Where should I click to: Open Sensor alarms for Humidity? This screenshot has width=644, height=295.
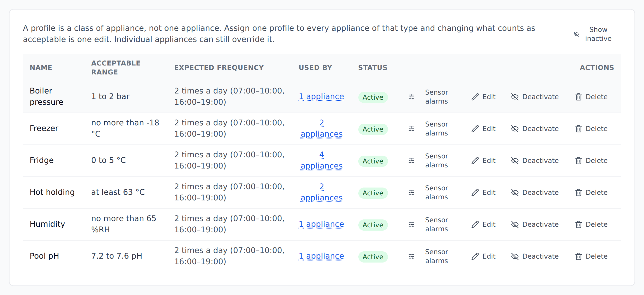point(428,224)
